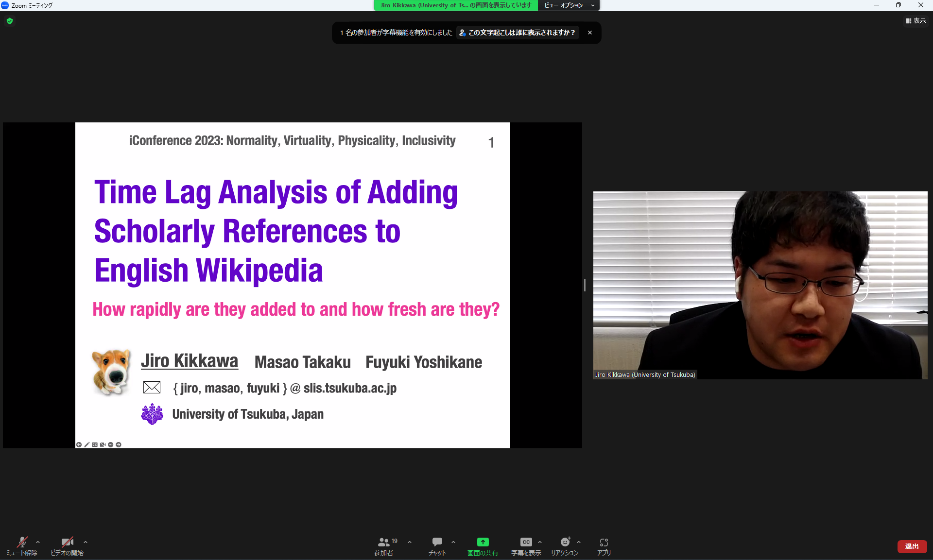The image size is (933, 560).
Task: Click the green encryption shield icon
Action: (x=10, y=21)
